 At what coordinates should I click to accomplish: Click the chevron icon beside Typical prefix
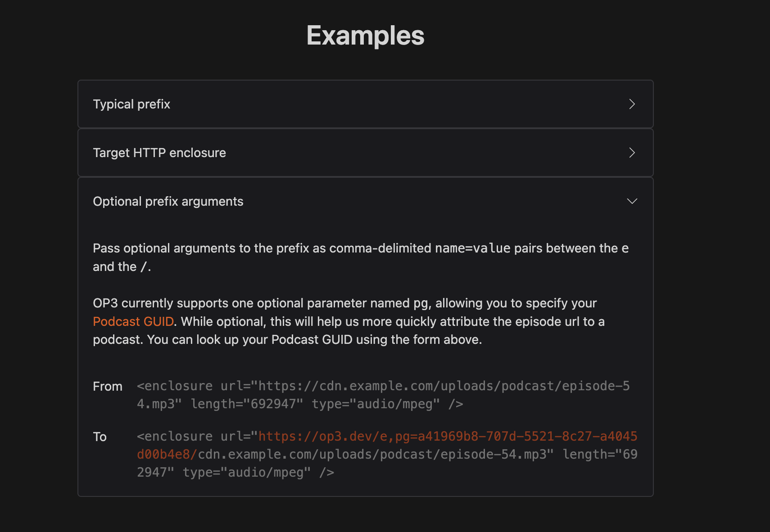pyautogui.click(x=632, y=104)
